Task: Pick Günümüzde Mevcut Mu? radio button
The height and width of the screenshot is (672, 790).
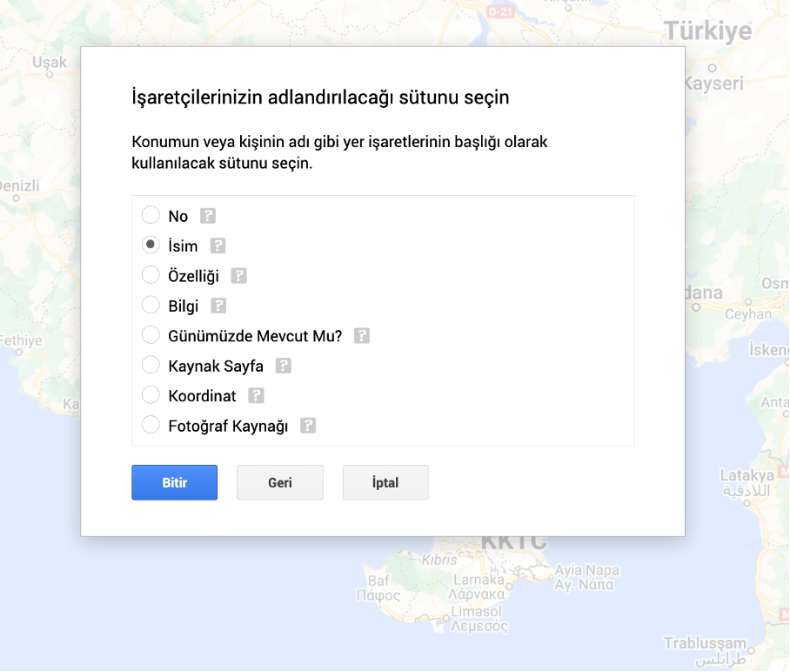Action: 151,335
